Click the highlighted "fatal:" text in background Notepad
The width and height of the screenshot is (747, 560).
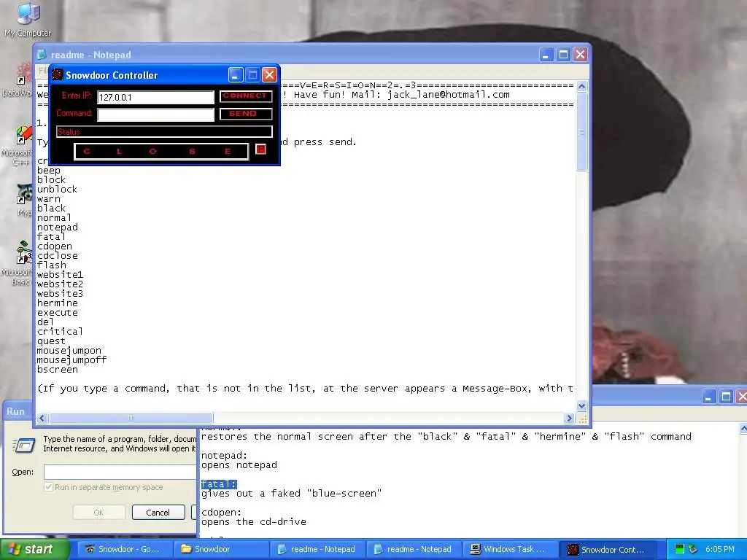[x=219, y=484]
